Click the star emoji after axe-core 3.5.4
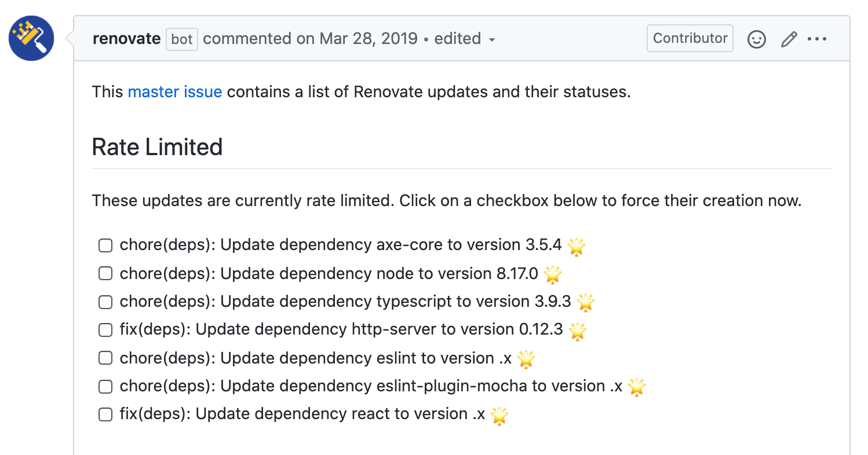 click(x=577, y=246)
